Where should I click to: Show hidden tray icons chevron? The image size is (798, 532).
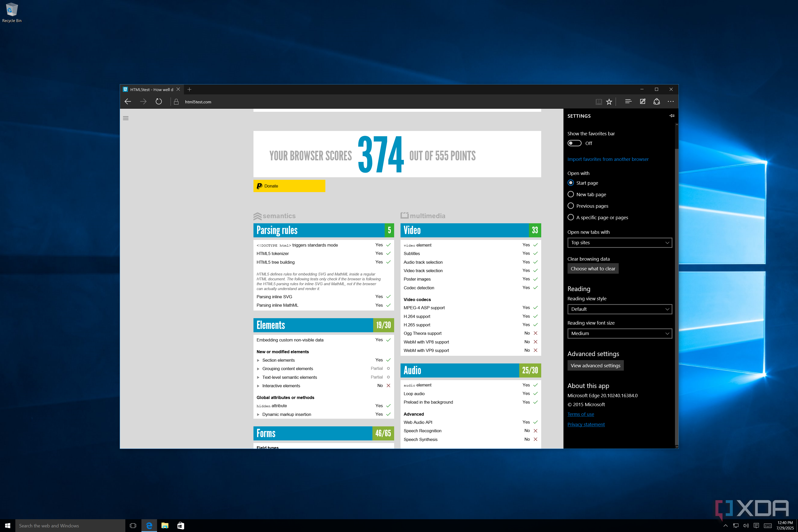pos(725,526)
